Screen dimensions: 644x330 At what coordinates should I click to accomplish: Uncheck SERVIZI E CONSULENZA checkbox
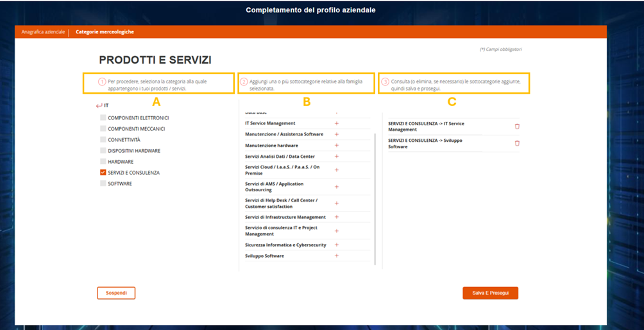pos(103,173)
